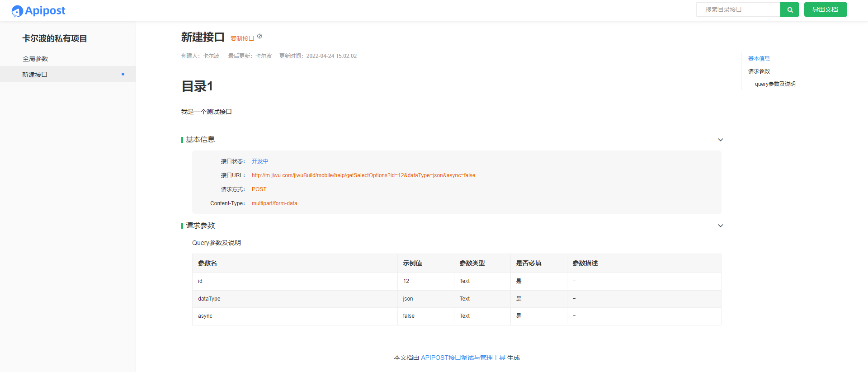Image resolution: width=868 pixels, height=372 pixels.
Task: Click the 我是一个测试接口 description text
Action: (207, 112)
